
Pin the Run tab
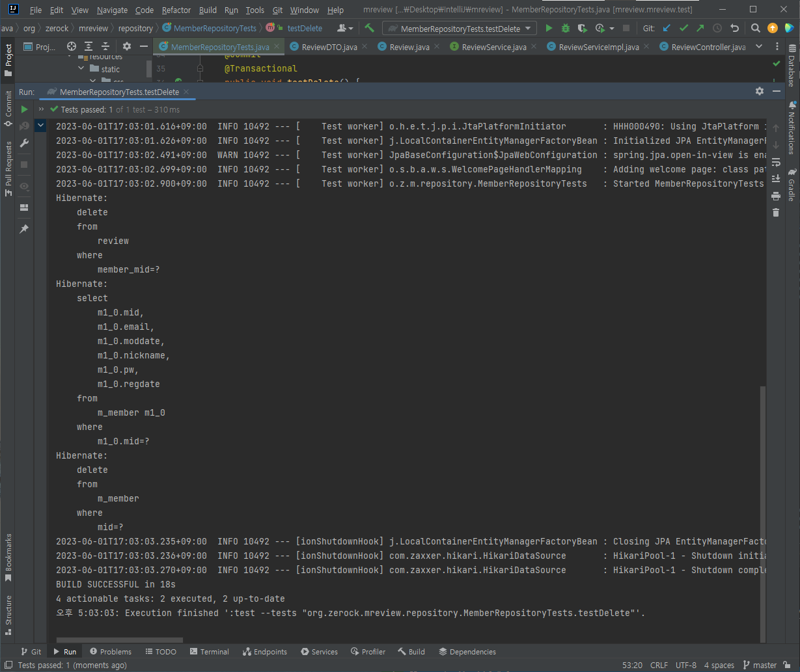point(24,229)
